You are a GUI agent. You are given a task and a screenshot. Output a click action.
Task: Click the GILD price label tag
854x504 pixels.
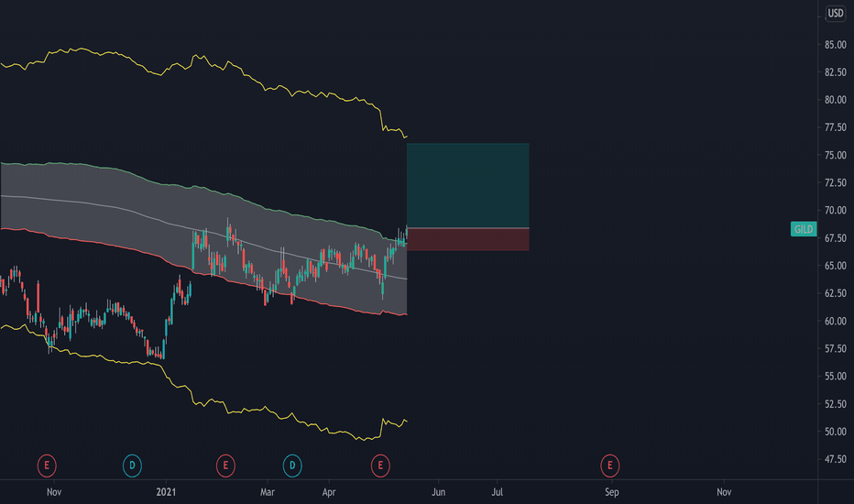[x=804, y=229]
